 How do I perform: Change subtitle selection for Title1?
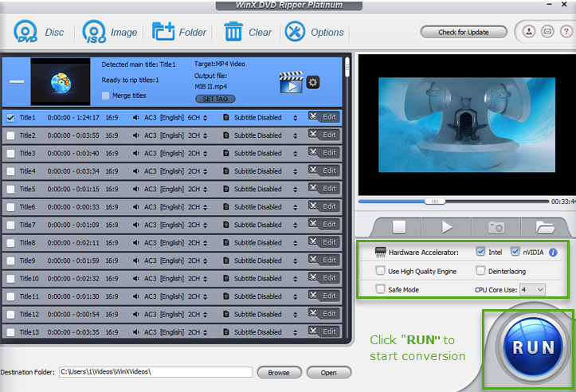pos(295,118)
